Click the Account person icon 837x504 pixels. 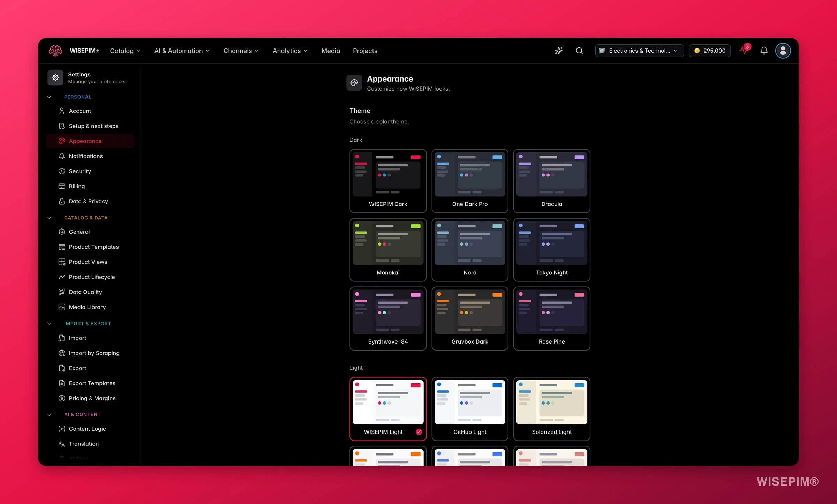62,111
